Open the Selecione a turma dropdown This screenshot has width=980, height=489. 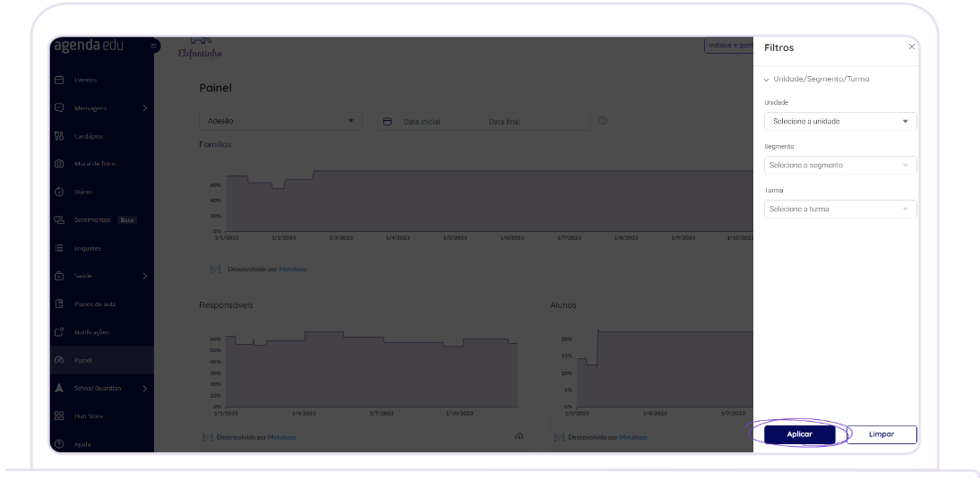[839, 209]
